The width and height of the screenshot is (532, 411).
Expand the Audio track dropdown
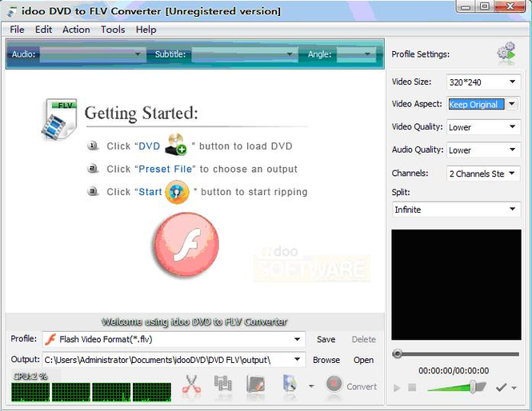[x=91, y=54]
